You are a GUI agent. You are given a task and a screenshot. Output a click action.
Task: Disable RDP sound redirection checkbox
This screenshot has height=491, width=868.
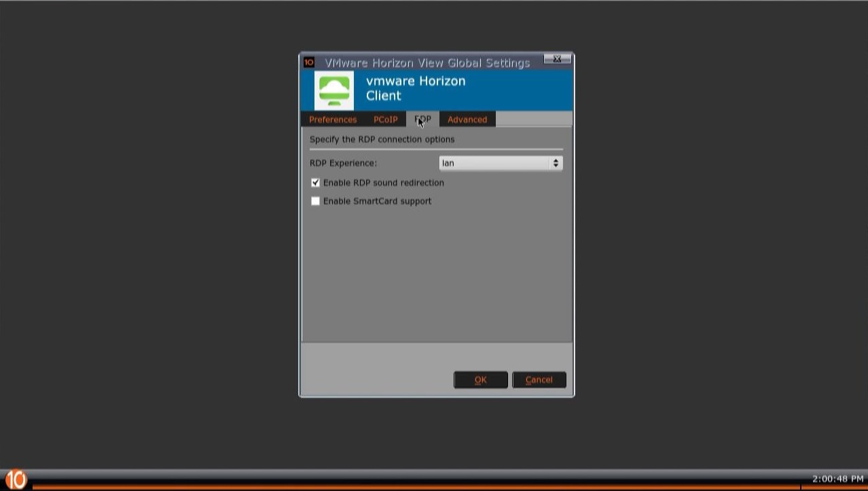[315, 183]
